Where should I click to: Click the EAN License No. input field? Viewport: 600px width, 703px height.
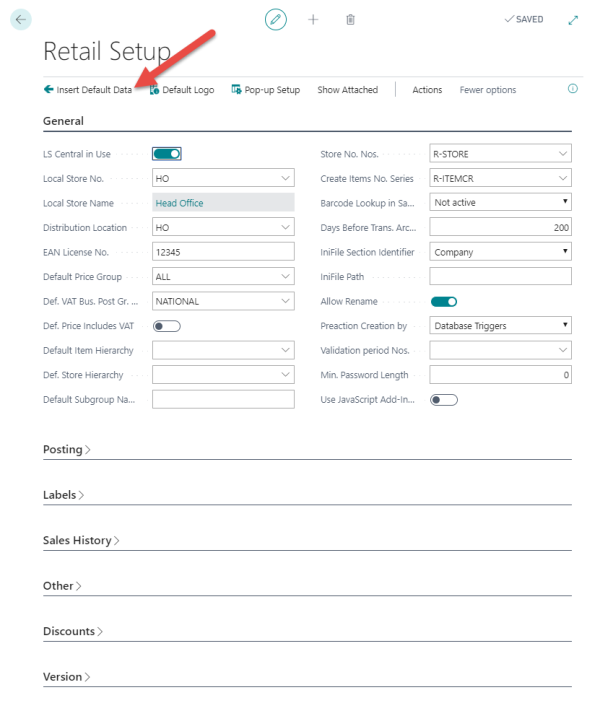[x=223, y=252]
